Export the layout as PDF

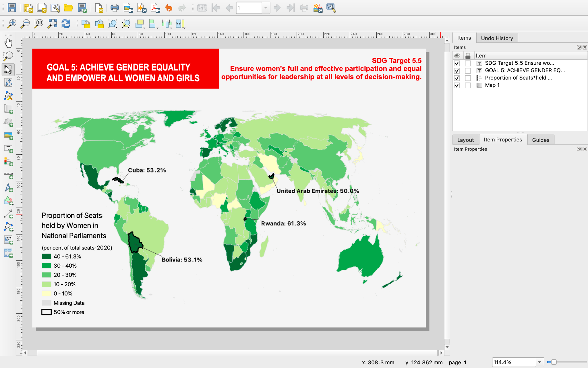155,8
